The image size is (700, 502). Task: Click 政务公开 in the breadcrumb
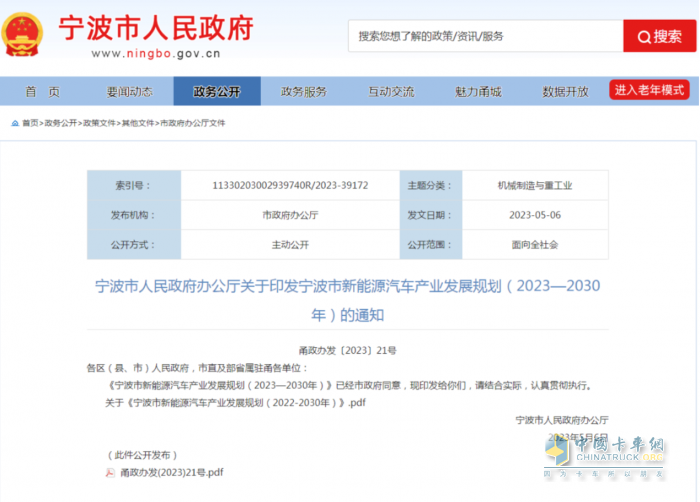pos(61,123)
